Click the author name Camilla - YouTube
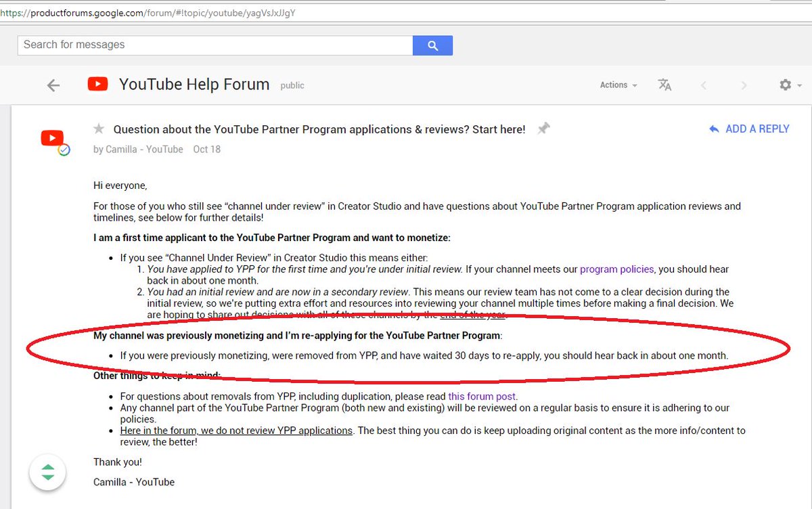Viewport: 812px width, 509px height. point(144,150)
